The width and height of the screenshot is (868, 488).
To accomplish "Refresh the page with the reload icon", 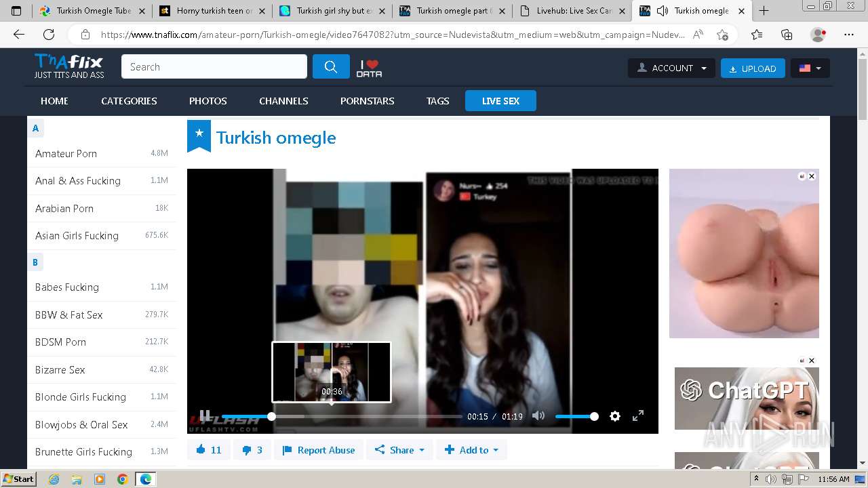I will [x=49, y=35].
